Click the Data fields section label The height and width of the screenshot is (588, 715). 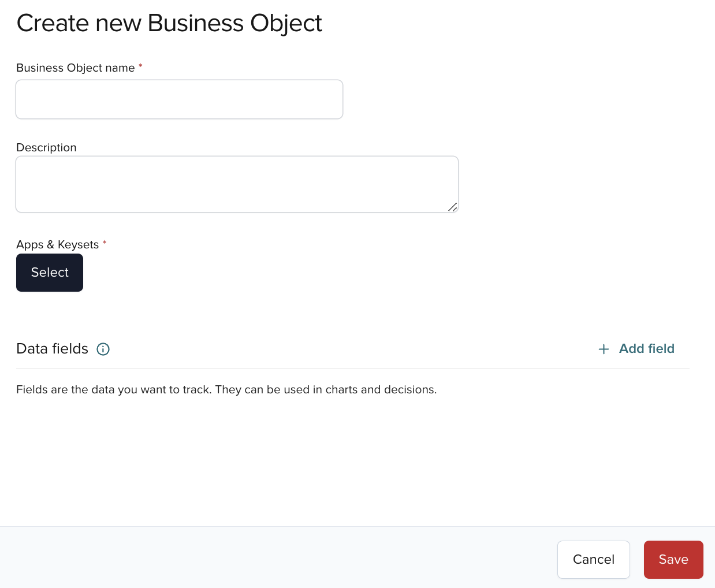pos(52,349)
